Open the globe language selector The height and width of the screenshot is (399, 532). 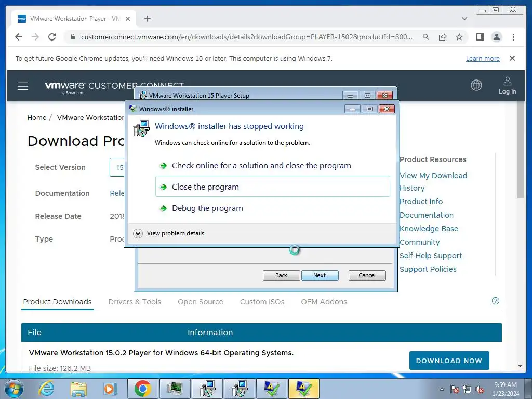(476, 85)
